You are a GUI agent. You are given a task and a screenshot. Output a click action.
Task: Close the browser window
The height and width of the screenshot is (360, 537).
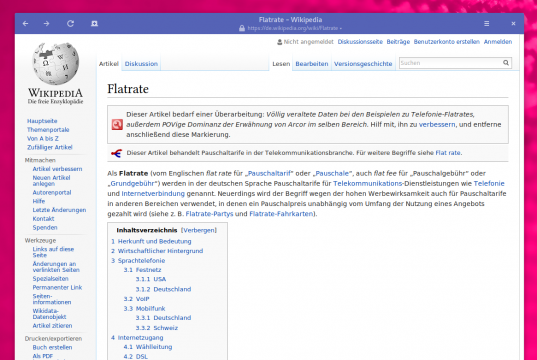point(513,24)
